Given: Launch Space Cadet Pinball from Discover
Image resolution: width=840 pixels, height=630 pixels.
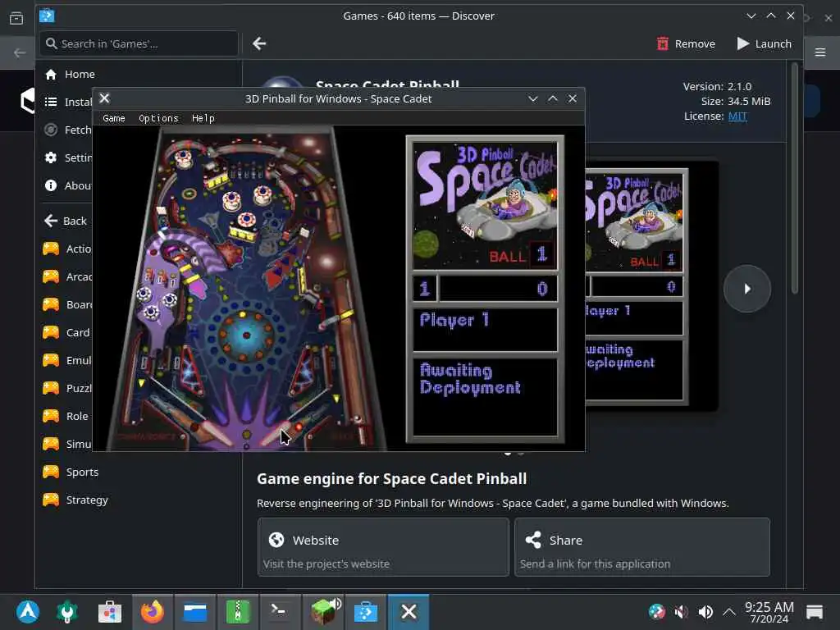Looking at the screenshot, I should click(764, 44).
